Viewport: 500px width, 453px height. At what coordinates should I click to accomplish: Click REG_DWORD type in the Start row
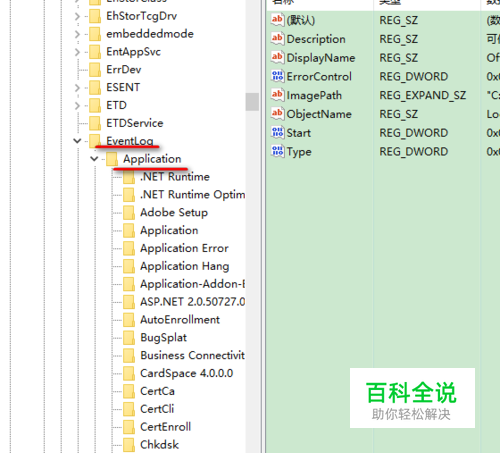[414, 133]
